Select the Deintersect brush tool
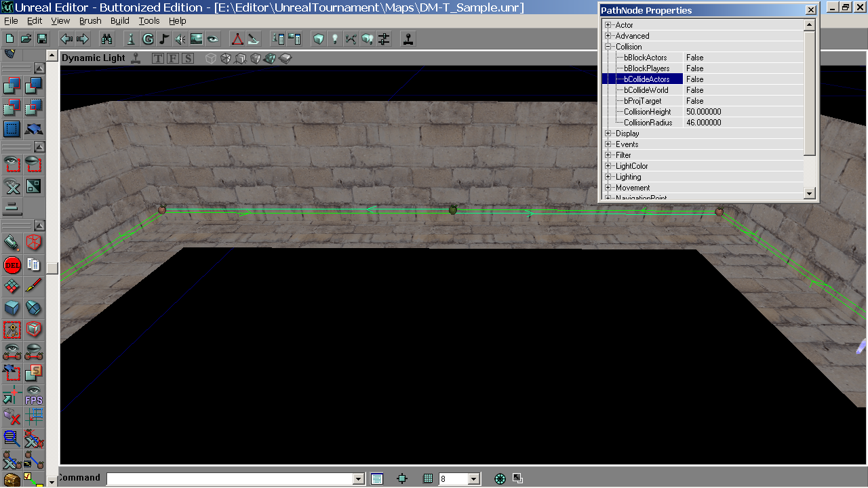Viewport: 868px width, 488px height. pyautogui.click(x=33, y=107)
